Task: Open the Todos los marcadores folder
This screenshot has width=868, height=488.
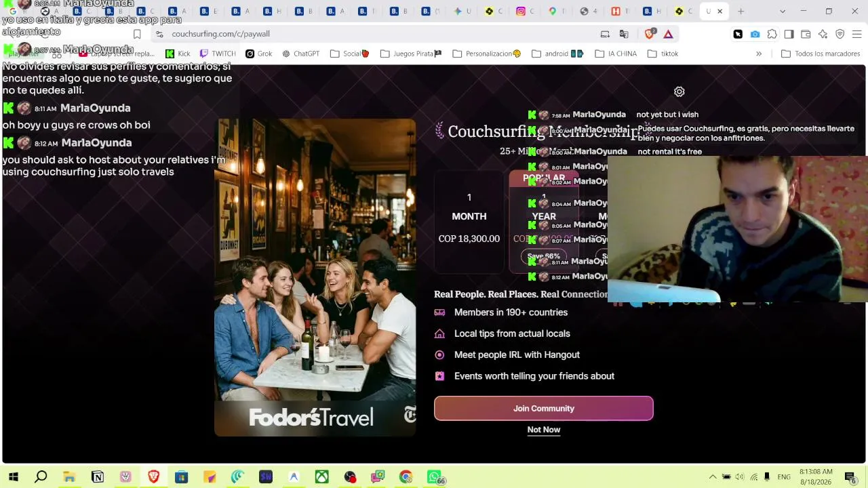Action: [x=821, y=54]
